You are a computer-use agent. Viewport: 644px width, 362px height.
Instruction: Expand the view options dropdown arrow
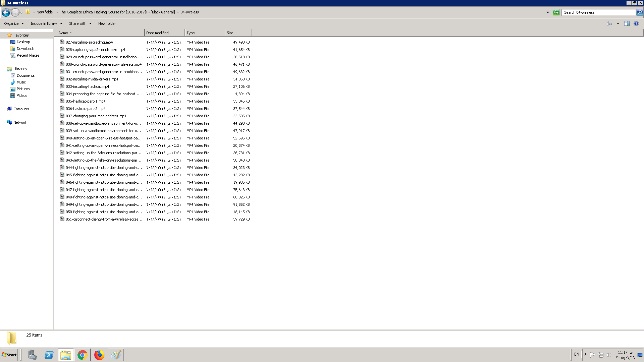pyautogui.click(x=618, y=23)
